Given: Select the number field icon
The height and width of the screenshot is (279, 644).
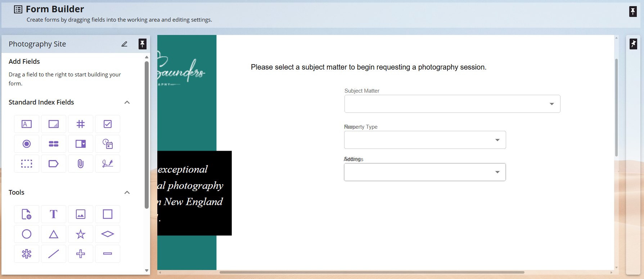Looking at the screenshot, I should [81, 124].
